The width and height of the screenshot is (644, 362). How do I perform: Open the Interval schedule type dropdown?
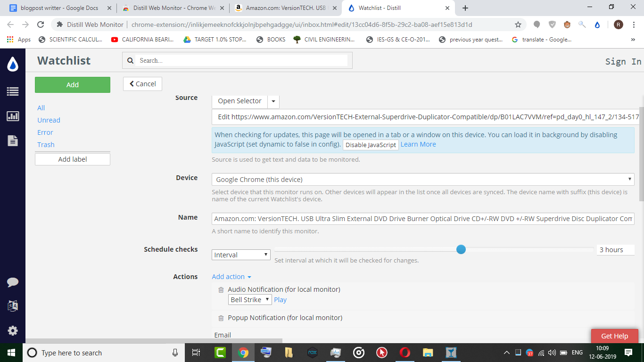(x=241, y=255)
